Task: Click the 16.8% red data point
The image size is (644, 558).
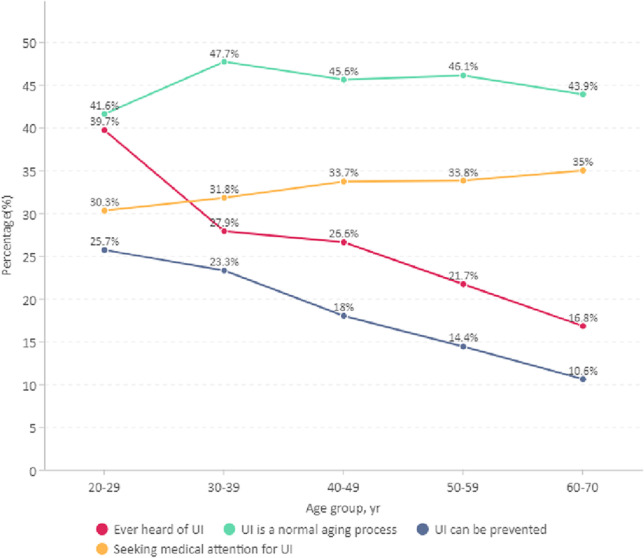Action: pyautogui.click(x=583, y=326)
